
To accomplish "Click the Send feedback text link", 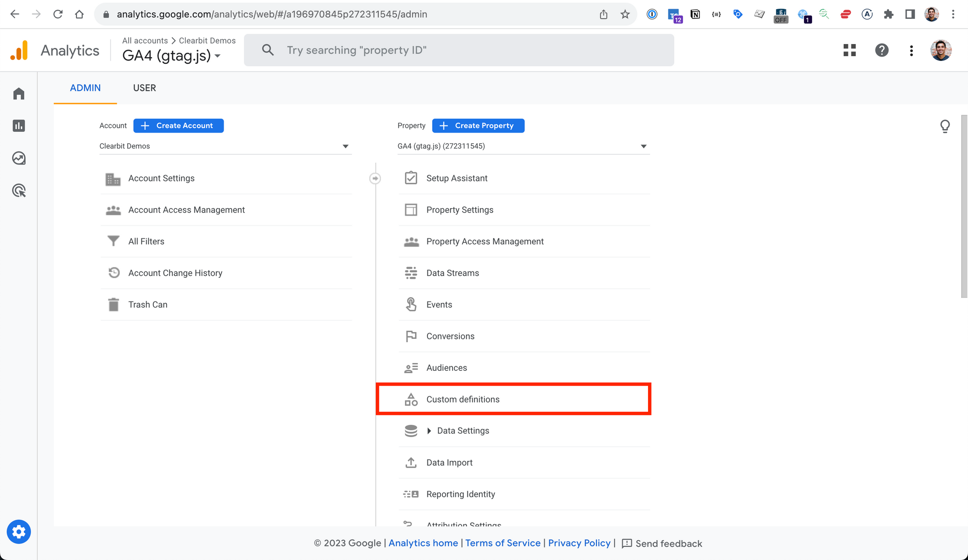I will [668, 544].
